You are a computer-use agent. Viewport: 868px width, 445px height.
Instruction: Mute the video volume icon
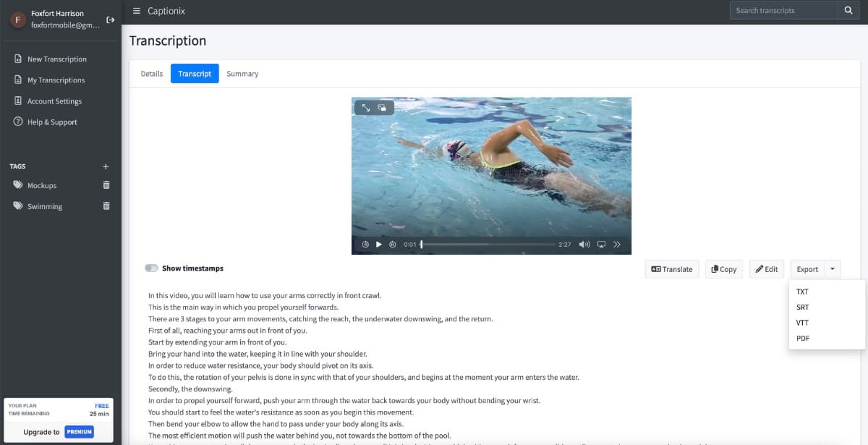click(x=584, y=245)
